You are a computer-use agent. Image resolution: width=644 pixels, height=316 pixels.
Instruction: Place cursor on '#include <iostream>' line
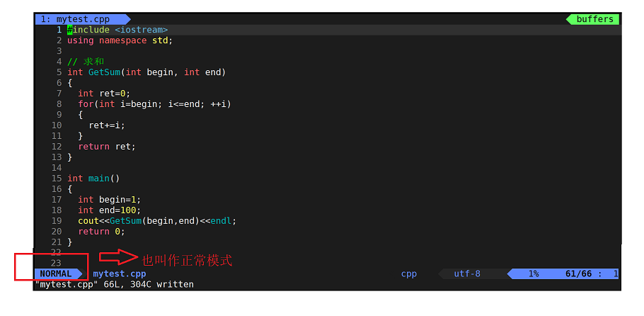[x=117, y=30]
